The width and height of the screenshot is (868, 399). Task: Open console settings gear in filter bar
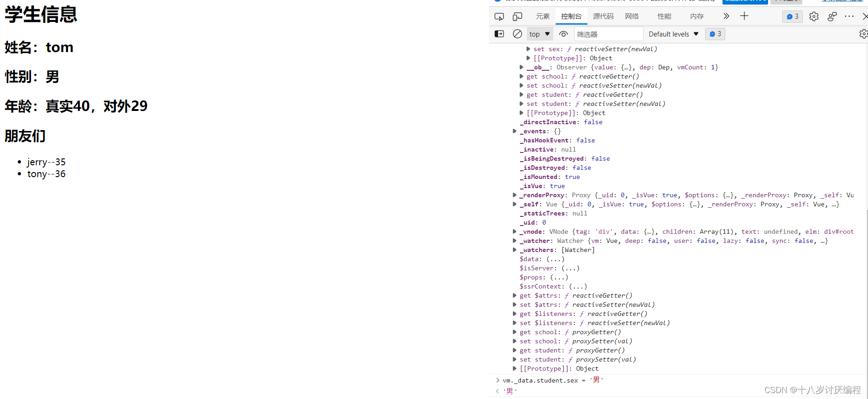(x=863, y=34)
